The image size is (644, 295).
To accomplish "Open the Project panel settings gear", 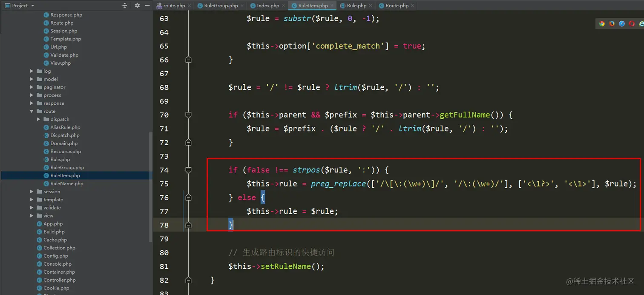I will point(137,6).
